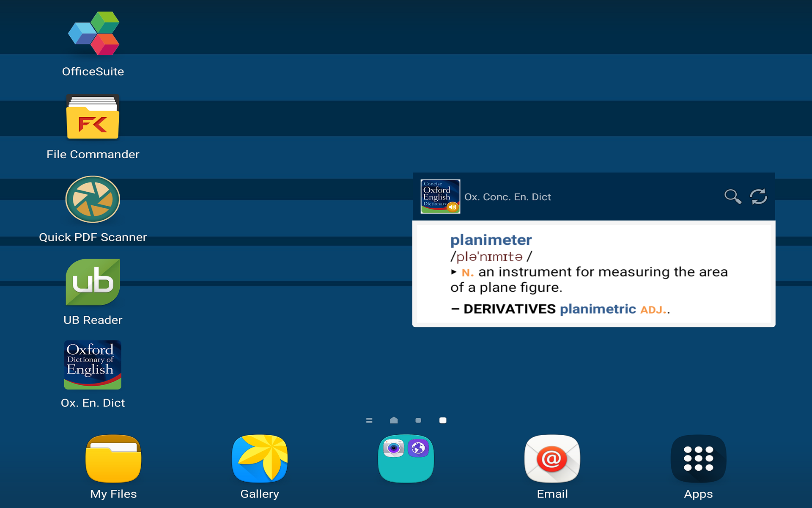Open the Email app

point(552,459)
